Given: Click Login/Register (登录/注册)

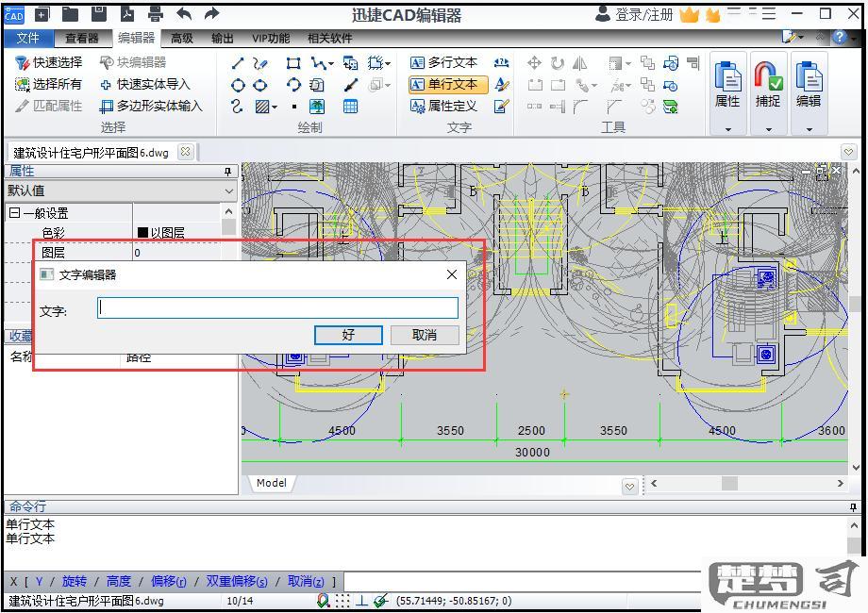Looking at the screenshot, I should tap(635, 14).
